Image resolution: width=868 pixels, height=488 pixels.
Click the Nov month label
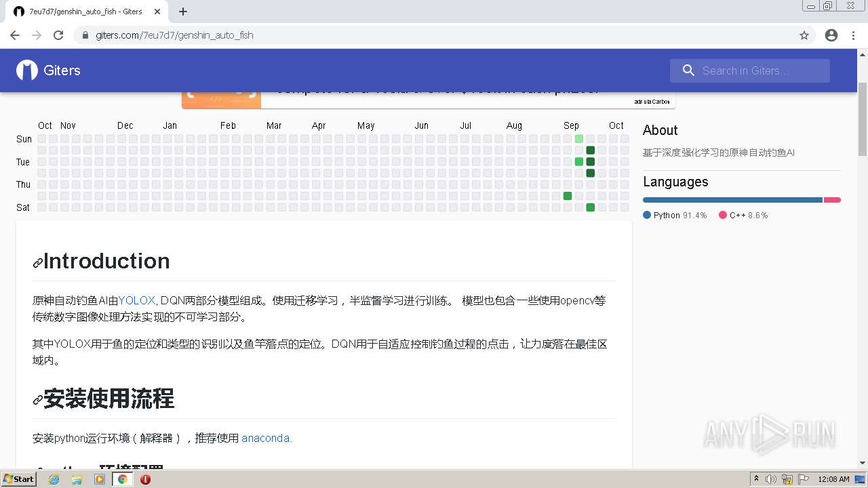68,125
